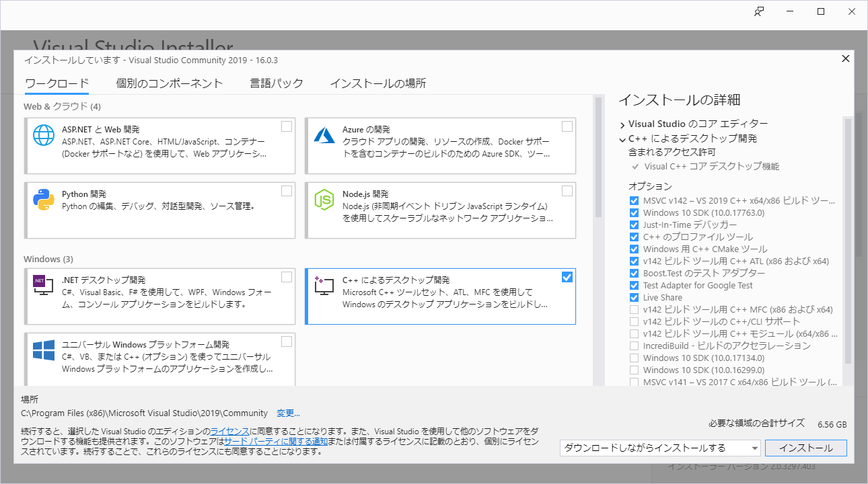Viewport: 868px width, 484px height.
Task: Enable the Azure の開発 workload checkbox
Action: pos(567,126)
